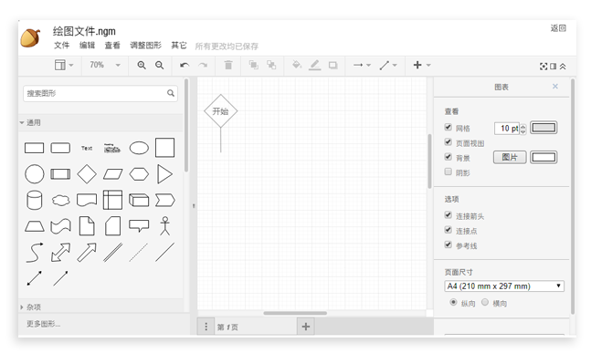The height and width of the screenshot is (364, 591).
Task: Toggle the 连接点 checkbox
Action: pos(448,230)
